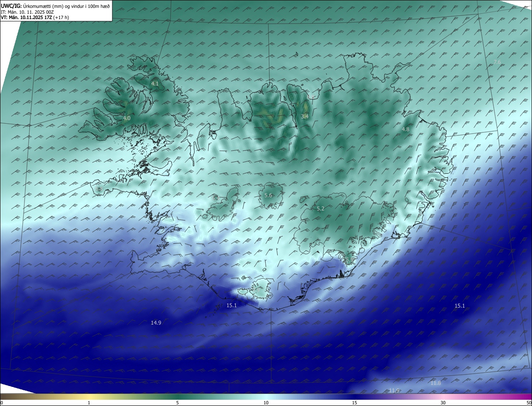Click the color scale tick labelled 5
Viewport: 532px width, 406px height.
[177, 403]
